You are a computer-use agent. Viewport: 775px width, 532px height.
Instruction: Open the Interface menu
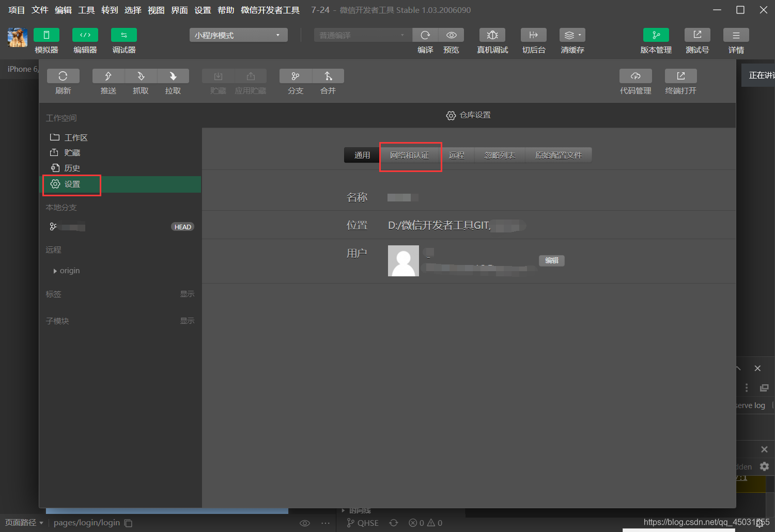point(179,10)
